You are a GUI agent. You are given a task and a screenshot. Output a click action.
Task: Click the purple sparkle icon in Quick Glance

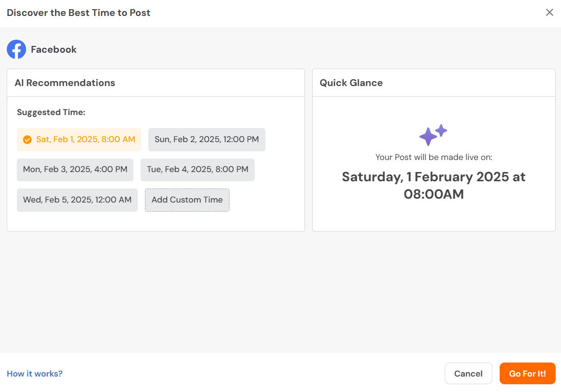(433, 134)
